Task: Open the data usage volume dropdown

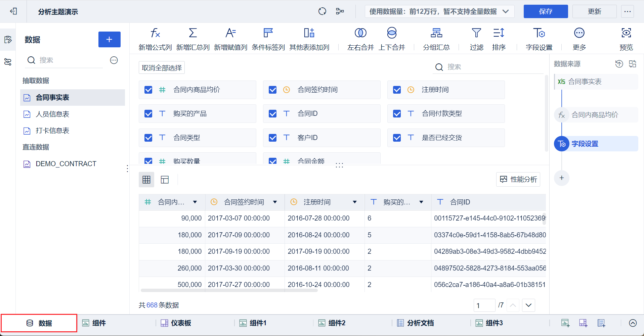Action: [x=439, y=11]
